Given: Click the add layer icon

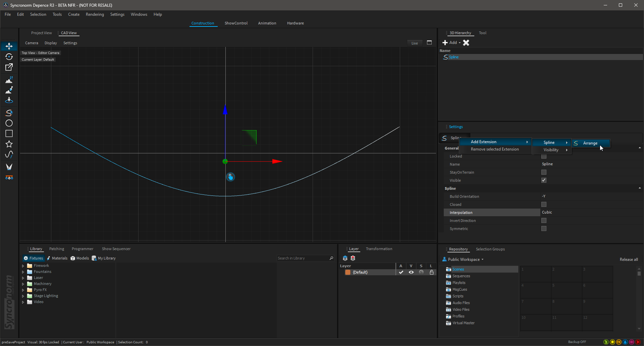Looking at the screenshot, I should tap(345, 258).
